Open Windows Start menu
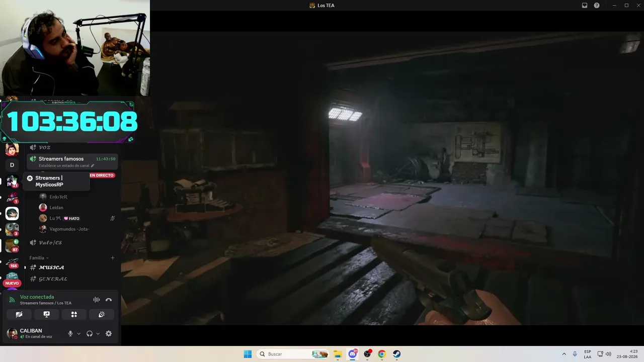This screenshot has height=362, width=644. point(248,354)
